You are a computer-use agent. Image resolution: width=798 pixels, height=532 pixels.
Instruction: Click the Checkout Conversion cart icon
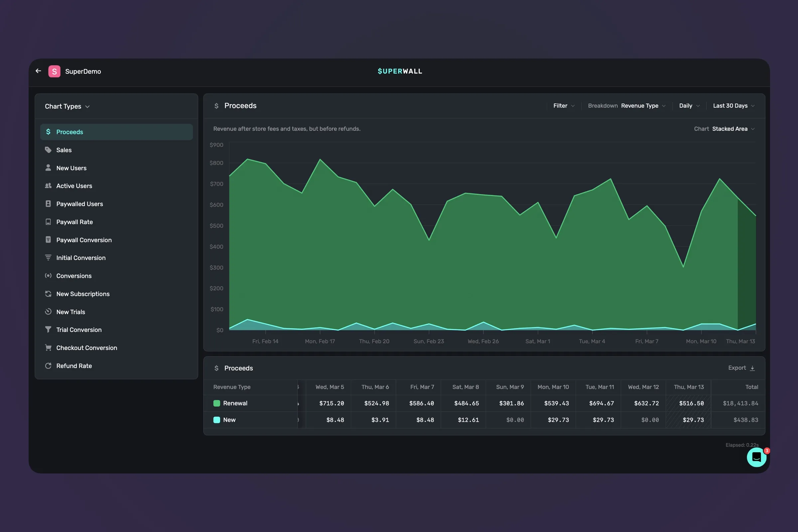click(48, 347)
